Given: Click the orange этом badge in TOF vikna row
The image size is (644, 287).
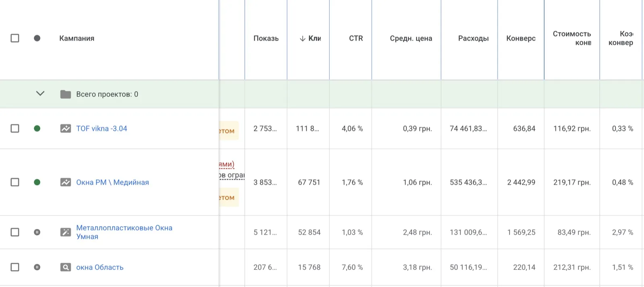Looking at the screenshot, I should coord(229,131).
